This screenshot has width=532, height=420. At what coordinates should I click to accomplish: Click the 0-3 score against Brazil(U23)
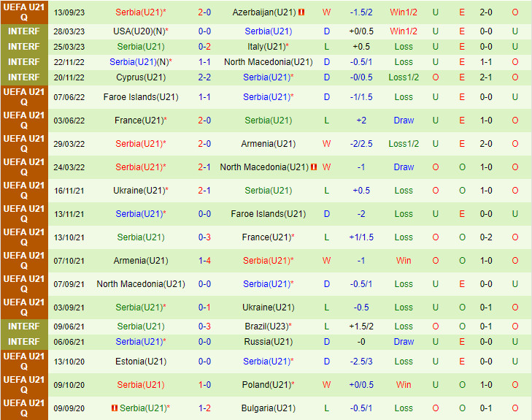coord(204,327)
